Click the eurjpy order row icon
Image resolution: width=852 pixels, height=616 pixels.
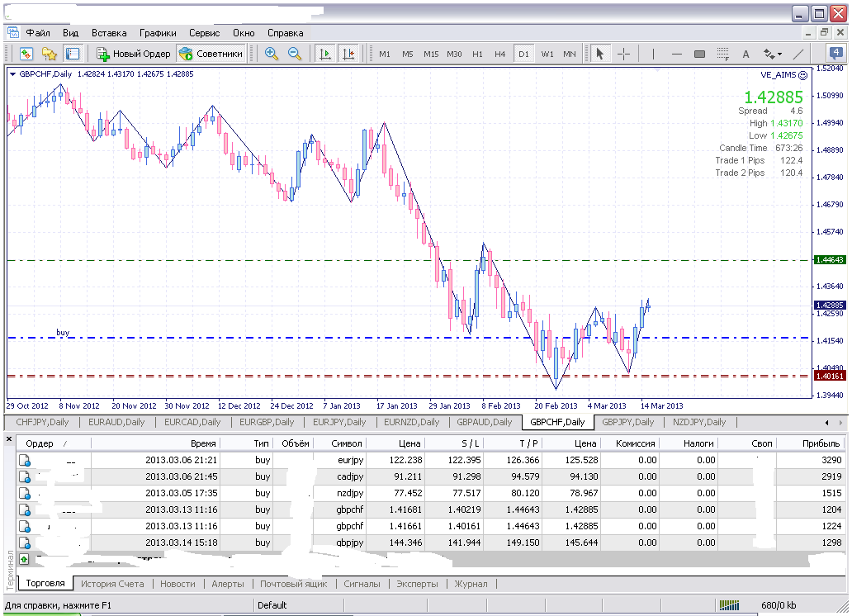pyautogui.click(x=25, y=460)
